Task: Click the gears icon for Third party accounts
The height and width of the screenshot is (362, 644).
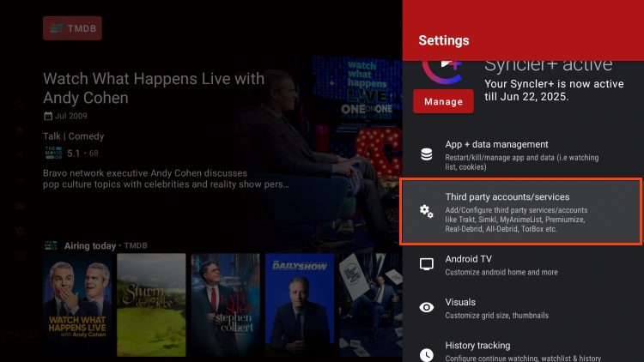Action: 426,211
